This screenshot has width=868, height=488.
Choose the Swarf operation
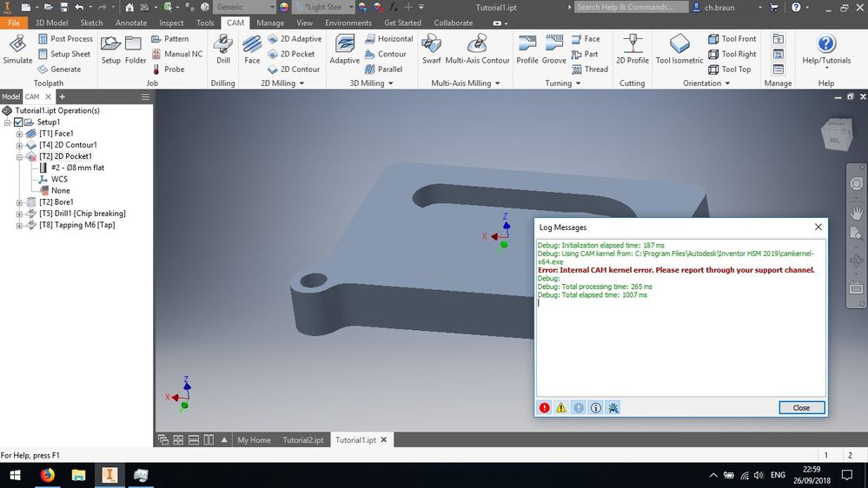pyautogui.click(x=431, y=49)
